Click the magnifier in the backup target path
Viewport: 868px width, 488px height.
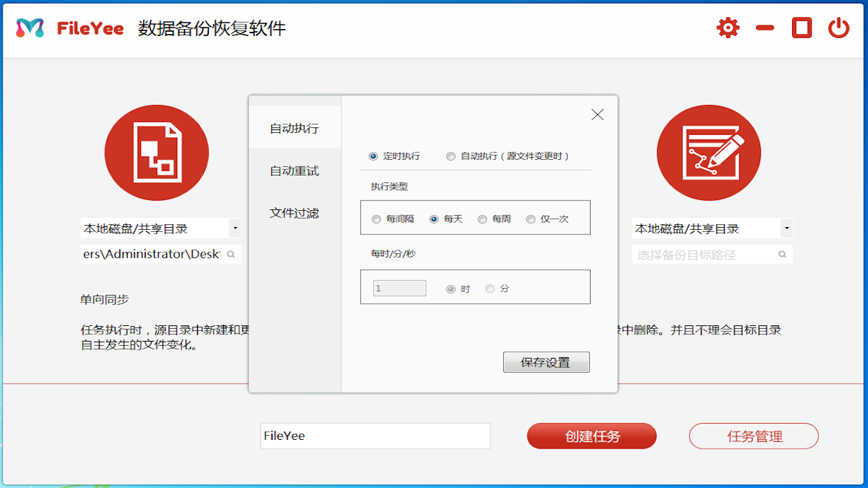(x=782, y=253)
